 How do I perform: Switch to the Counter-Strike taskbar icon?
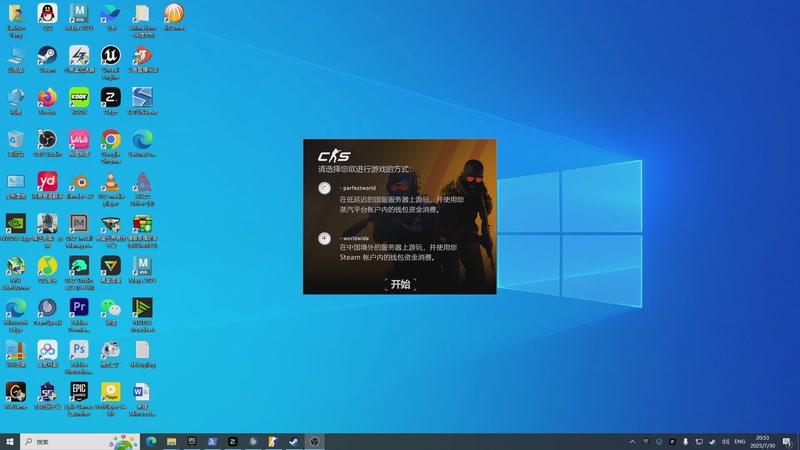coord(273,442)
